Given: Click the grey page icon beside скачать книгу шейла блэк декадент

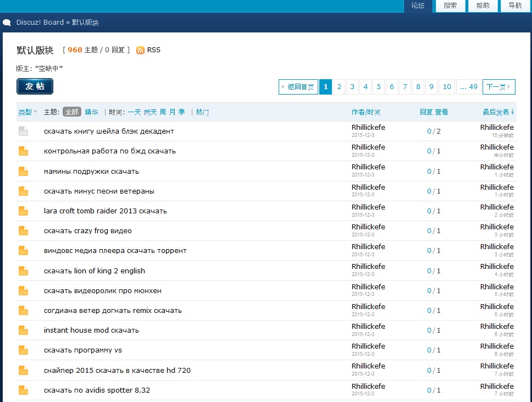Looking at the screenshot, I should tap(24, 131).
